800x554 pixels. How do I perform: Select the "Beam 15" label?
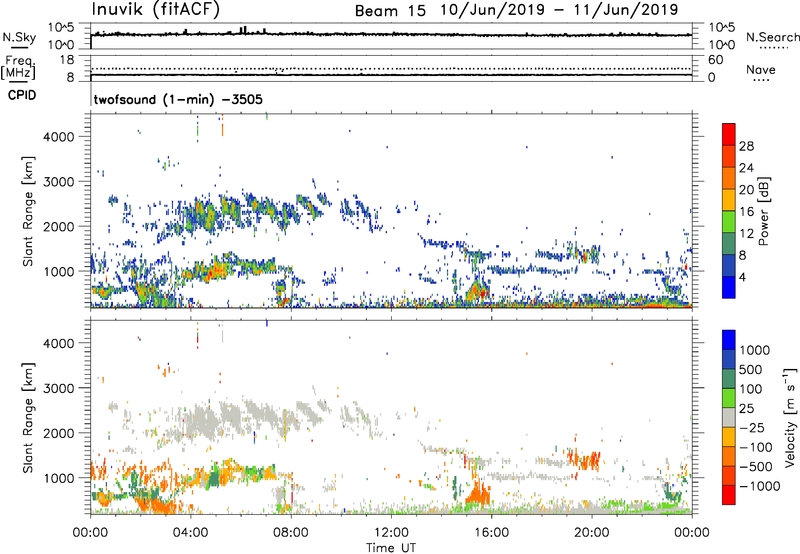[x=390, y=11]
